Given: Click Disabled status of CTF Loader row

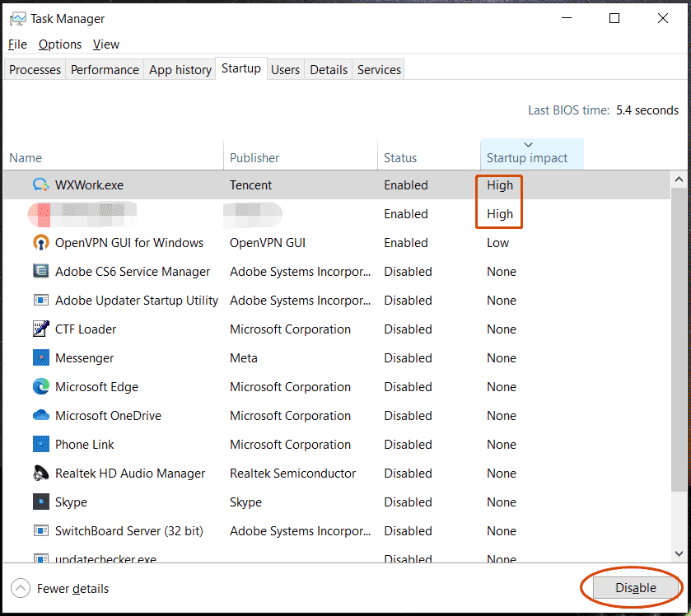Looking at the screenshot, I should tap(408, 329).
